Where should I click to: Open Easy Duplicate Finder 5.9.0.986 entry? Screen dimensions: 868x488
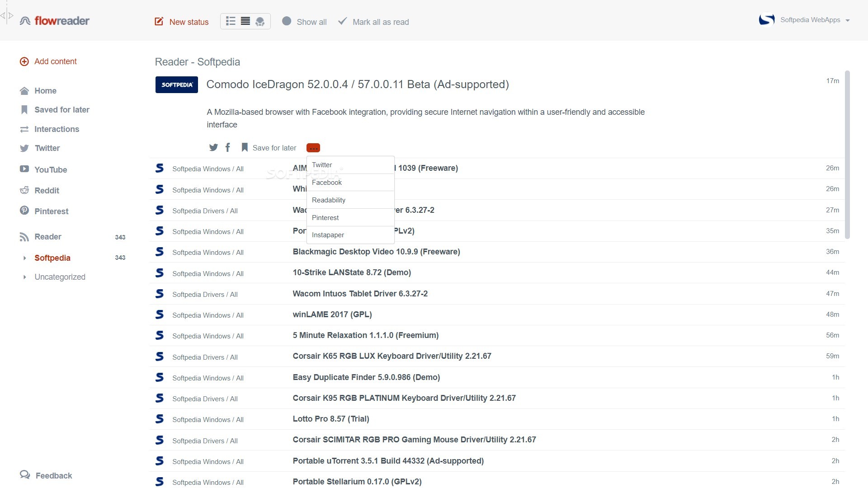tap(366, 377)
